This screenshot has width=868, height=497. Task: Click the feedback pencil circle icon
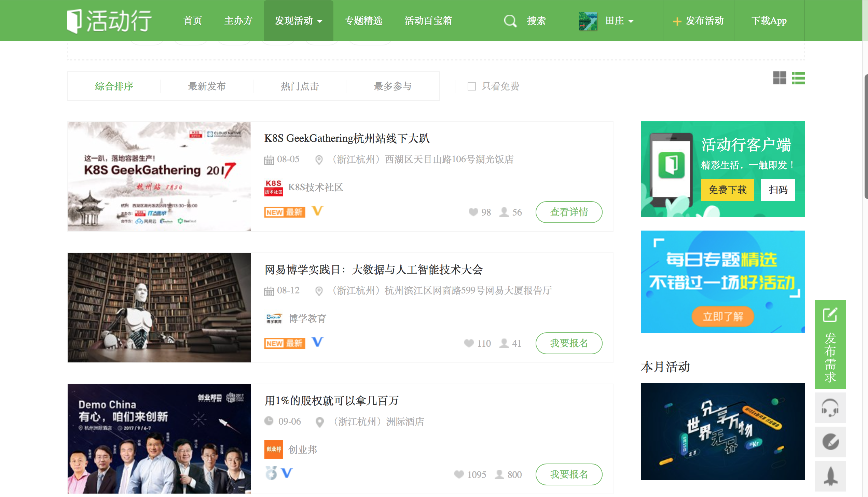(x=830, y=442)
